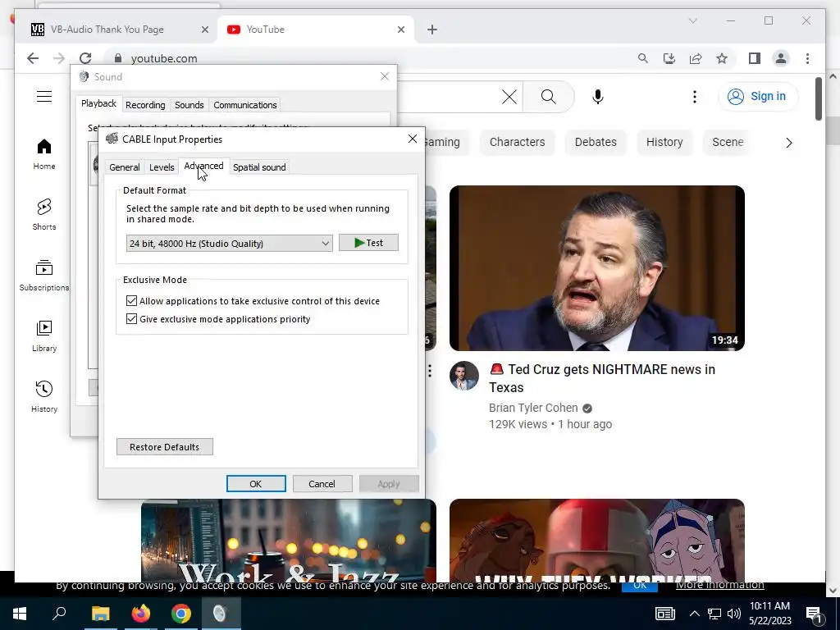
Task: Open Communications tab in Sound window
Action: pyautogui.click(x=245, y=105)
